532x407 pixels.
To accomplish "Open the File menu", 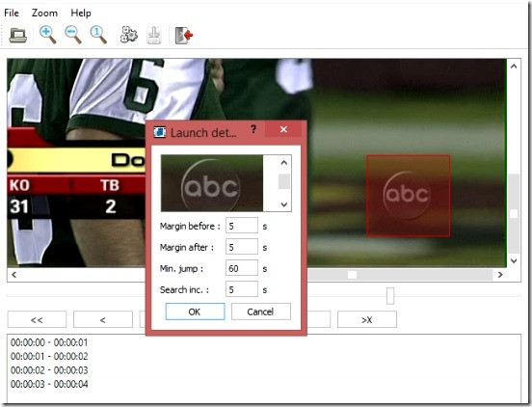I will pos(12,13).
